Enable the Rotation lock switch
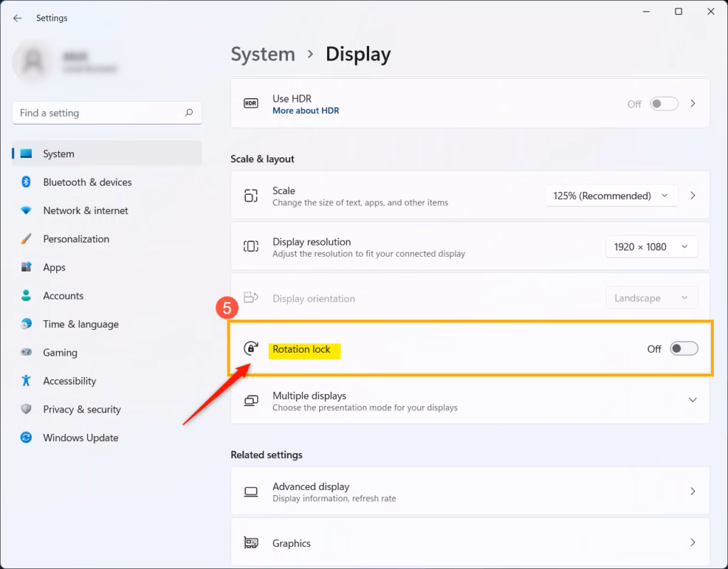The width and height of the screenshot is (728, 569). (684, 349)
